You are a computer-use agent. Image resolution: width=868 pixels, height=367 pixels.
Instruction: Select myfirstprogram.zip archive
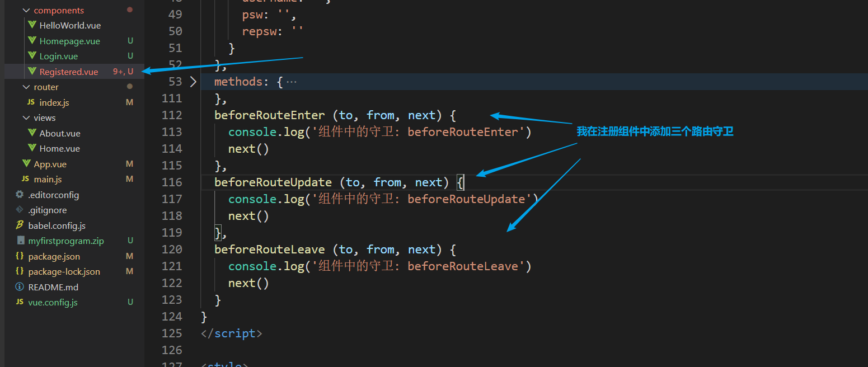(x=66, y=241)
